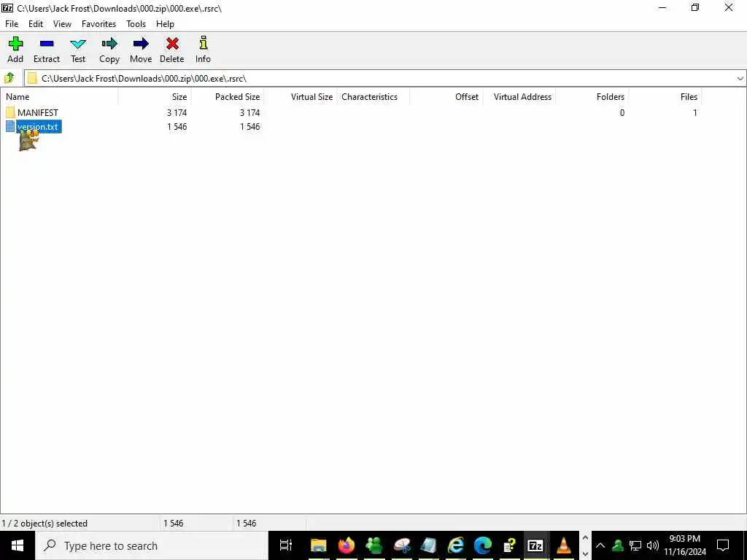Viewport: 747px width, 560px height.
Task: Open the clock showing 9:03 PM
Action: pos(684,545)
